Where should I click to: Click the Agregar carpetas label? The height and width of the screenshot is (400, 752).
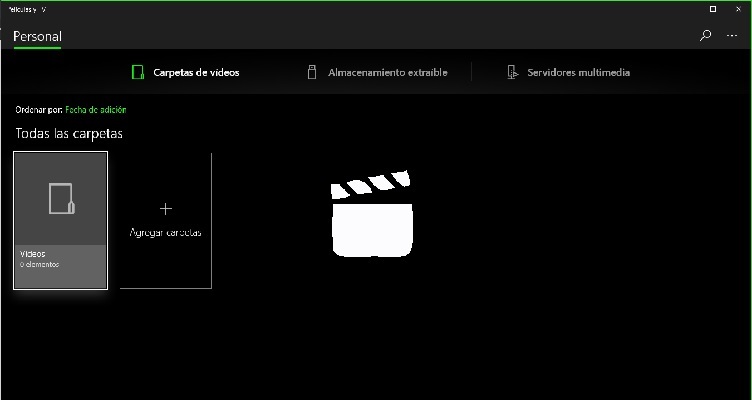pyautogui.click(x=165, y=233)
